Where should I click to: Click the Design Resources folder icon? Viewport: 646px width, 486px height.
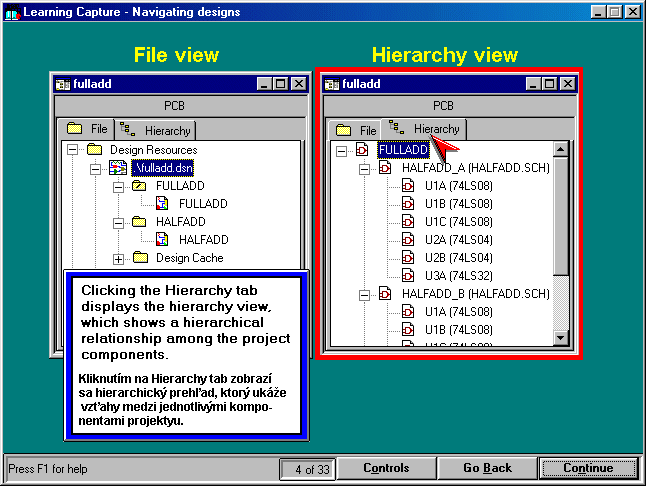pyautogui.click(x=95, y=150)
